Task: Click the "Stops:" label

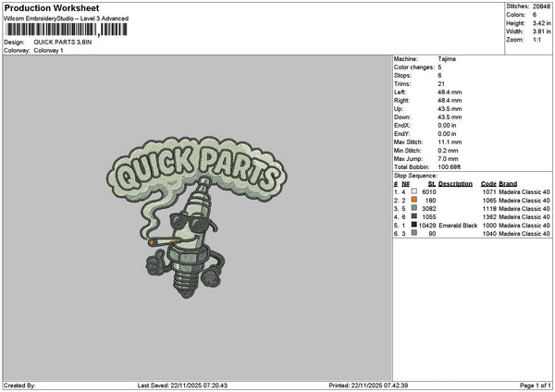Action: click(402, 76)
